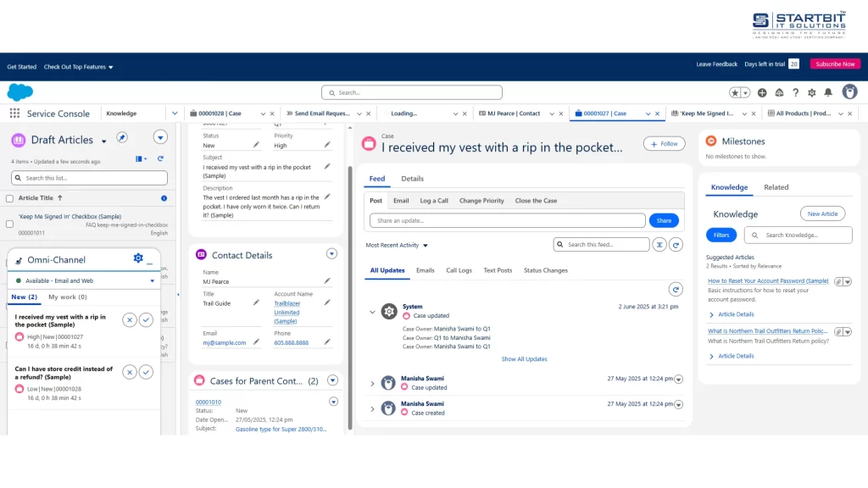
Task: Expand Article Details for password reset
Action: point(731,314)
